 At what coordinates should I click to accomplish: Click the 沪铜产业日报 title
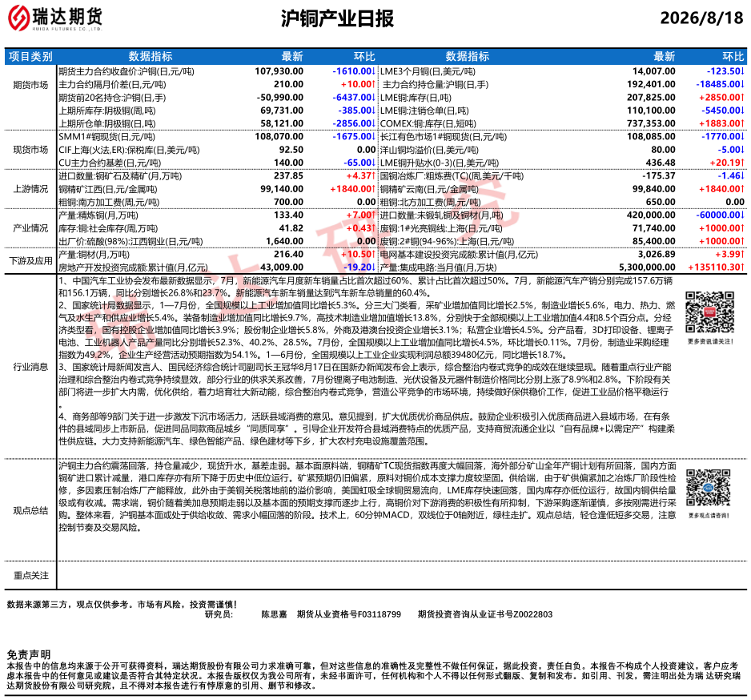(x=337, y=18)
